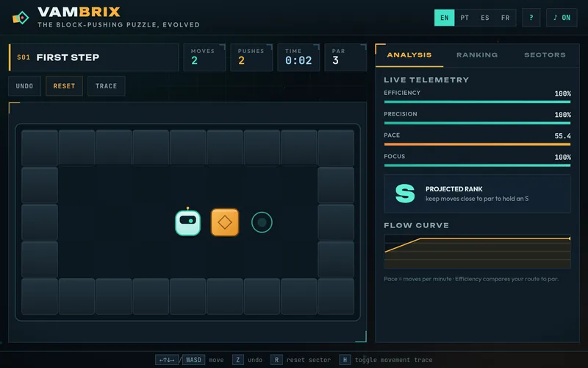Switch to the Ranking tab

[477, 55]
